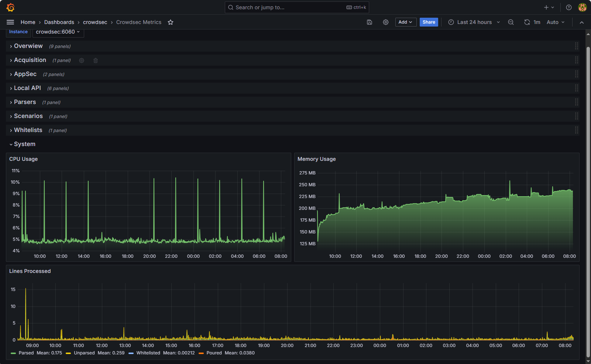The image size is (591, 364).
Task: Open the crowdsec:6060 instance dropdown
Action: pos(58,32)
